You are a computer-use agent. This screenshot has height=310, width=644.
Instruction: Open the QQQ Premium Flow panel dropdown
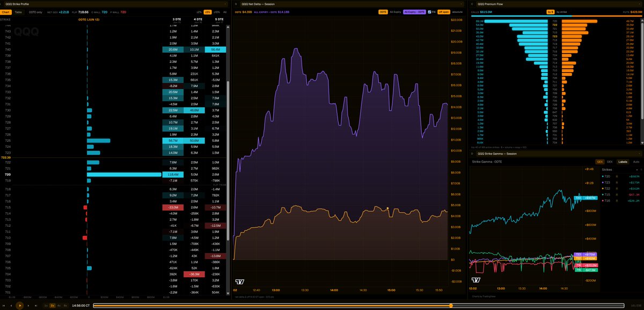point(560,4)
